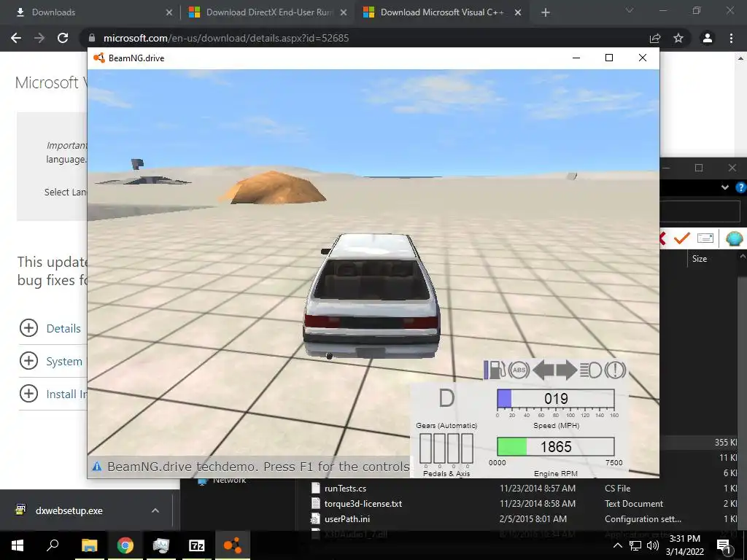The width and height of the screenshot is (747, 560).
Task: Close the Microsoft Visual C++ tab
Action: (518, 12)
